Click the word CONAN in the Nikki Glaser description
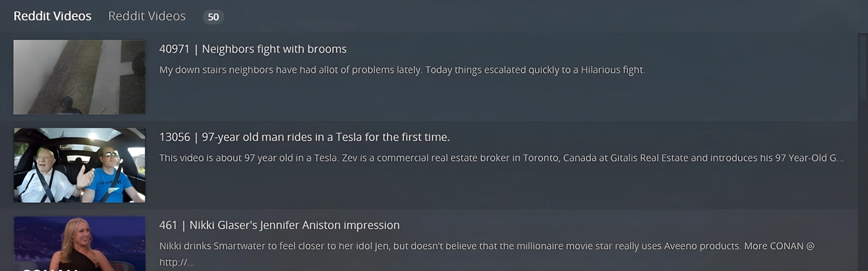The image size is (868, 271). point(785,246)
